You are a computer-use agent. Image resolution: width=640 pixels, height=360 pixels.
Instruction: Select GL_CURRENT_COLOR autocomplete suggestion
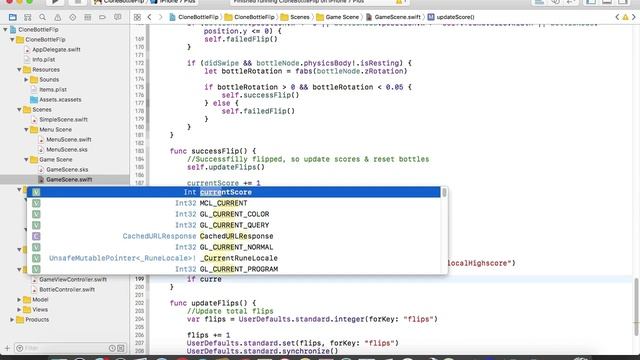coord(233,214)
